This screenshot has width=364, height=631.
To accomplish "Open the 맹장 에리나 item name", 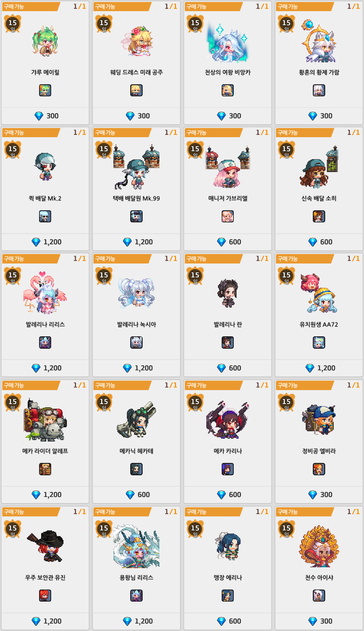I will coord(228,578).
